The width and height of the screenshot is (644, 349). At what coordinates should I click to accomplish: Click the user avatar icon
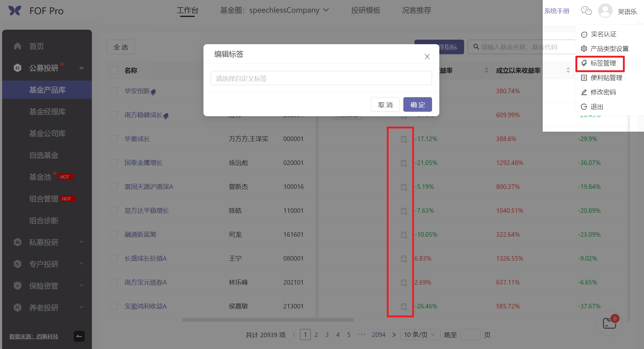click(x=605, y=11)
